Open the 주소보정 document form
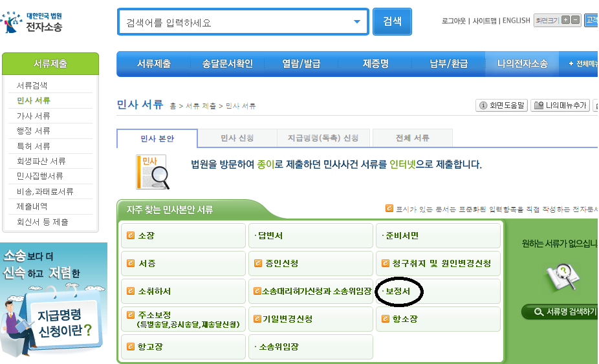Image resolution: width=599 pixels, height=364 pixels. pyautogui.click(x=183, y=319)
